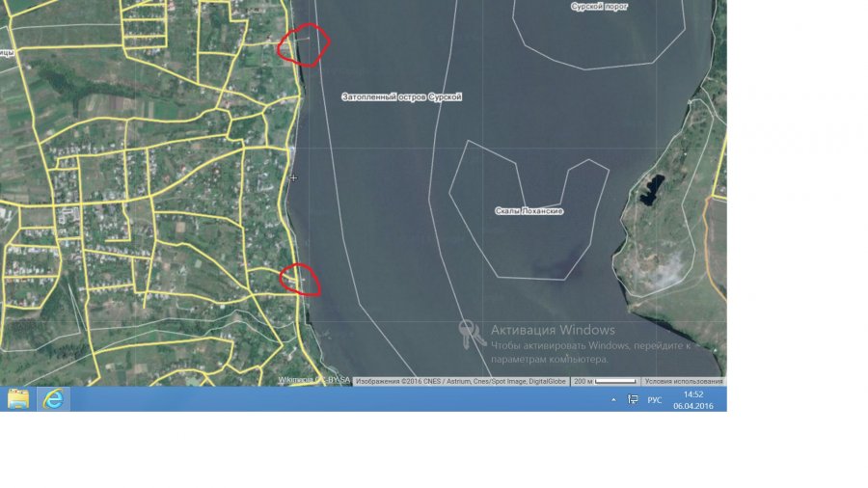The width and height of the screenshot is (868, 488).
Task: Open the network status tray icon
Action: [x=633, y=399]
